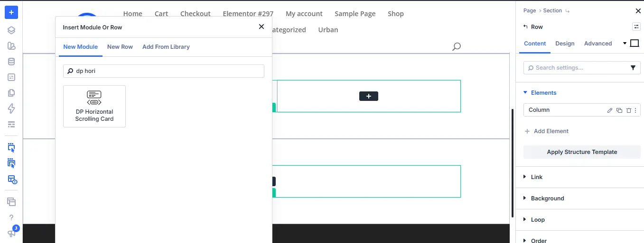644x243 pixels.
Task: Switch to the New Row tab
Action: (x=120, y=47)
